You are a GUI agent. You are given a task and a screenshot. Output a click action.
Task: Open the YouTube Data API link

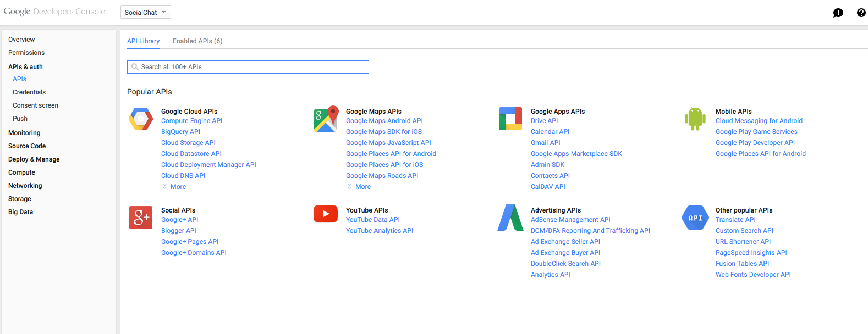click(372, 220)
